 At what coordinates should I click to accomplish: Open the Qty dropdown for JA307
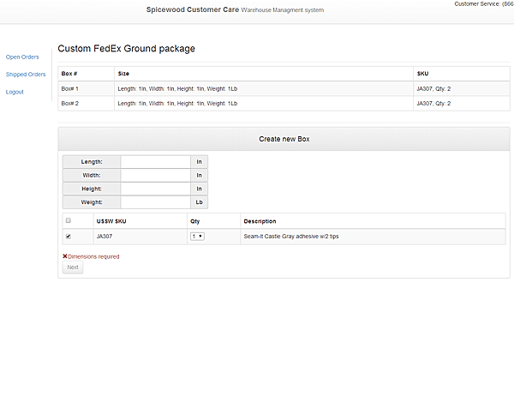[197, 236]
